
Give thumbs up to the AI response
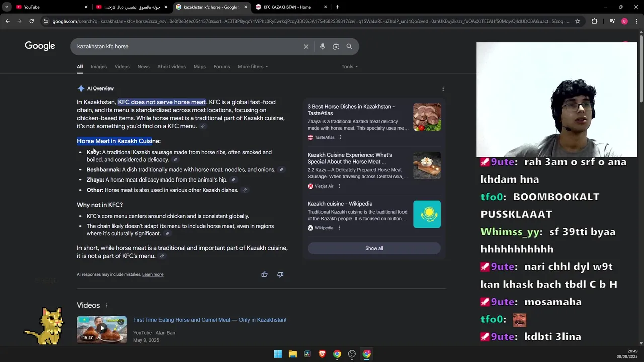(x=264, y=274)
